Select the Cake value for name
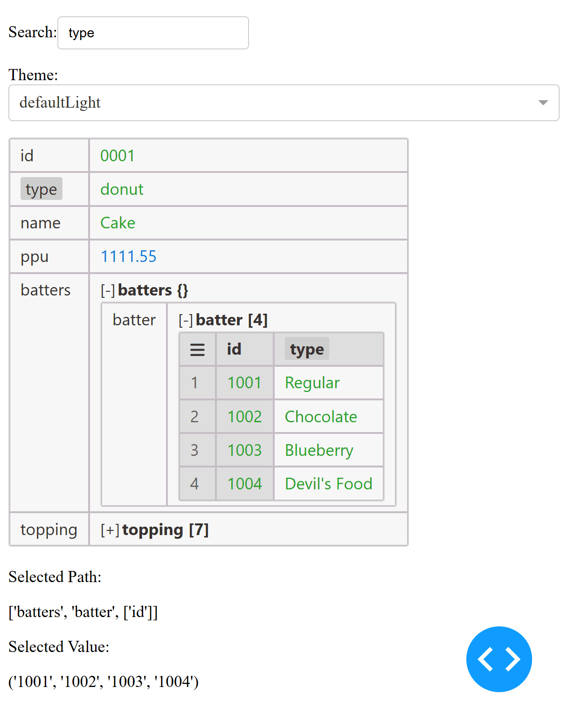 [x=117, y=223]
